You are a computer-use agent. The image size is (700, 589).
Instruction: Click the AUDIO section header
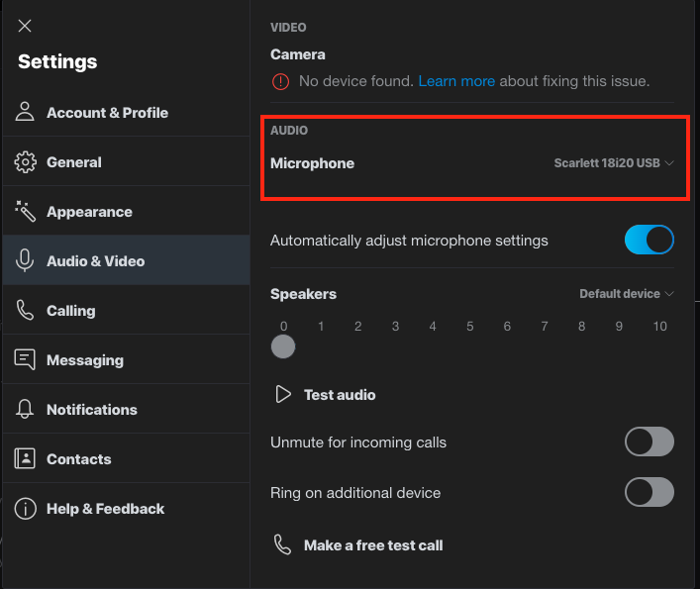[x=289, y=131]
